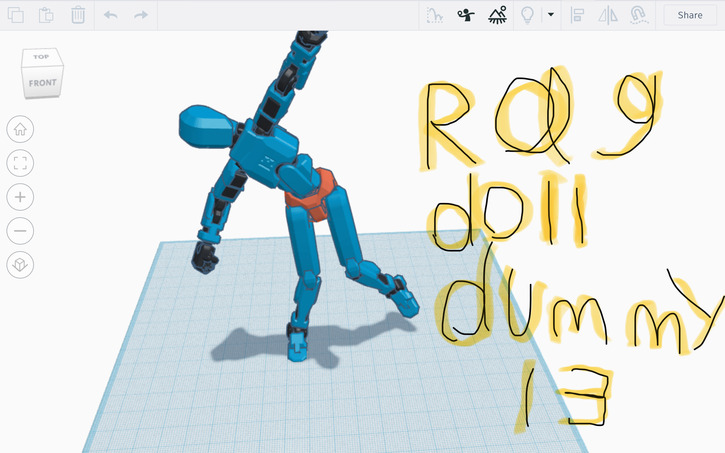The image size is (725, 453).
Task: Toggle perspective/orthographic cube view
Action: (20, 264)
